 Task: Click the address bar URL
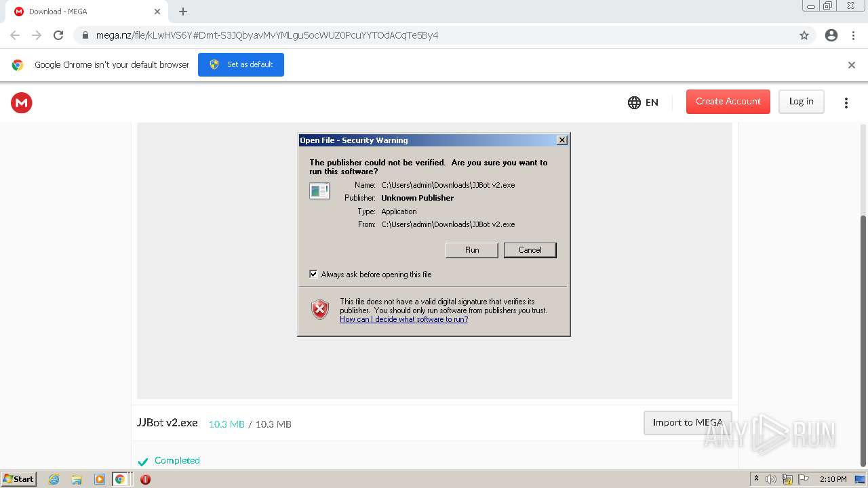267,35
